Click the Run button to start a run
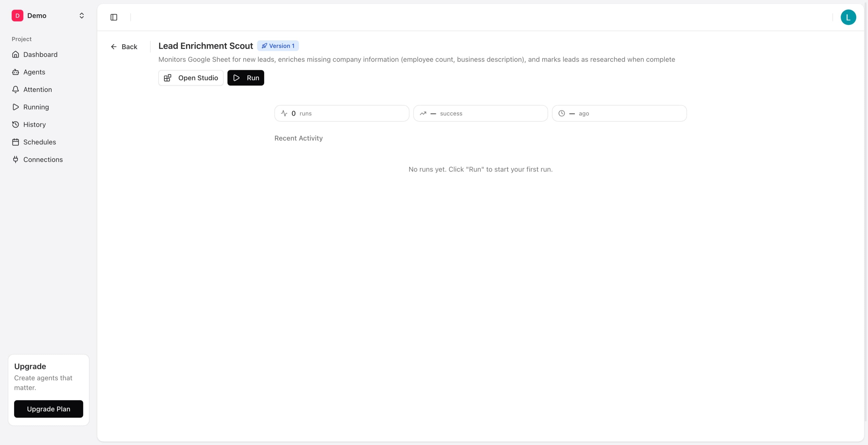Image resolution: width=868 pixels, height=445 pixels. pos(246,78)
